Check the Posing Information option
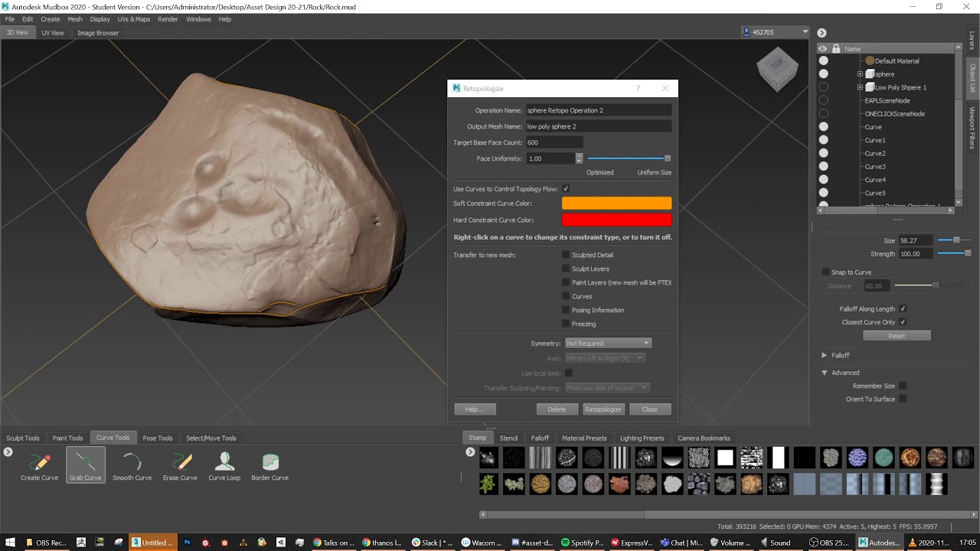Screen dimensions: 980x551 click(x=566, y=310)
